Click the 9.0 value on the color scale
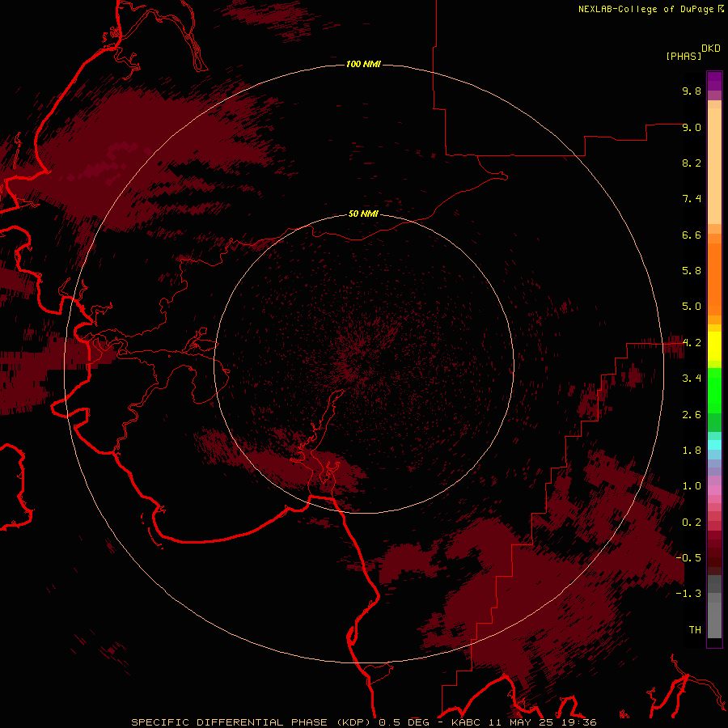 tap(692, 127)
